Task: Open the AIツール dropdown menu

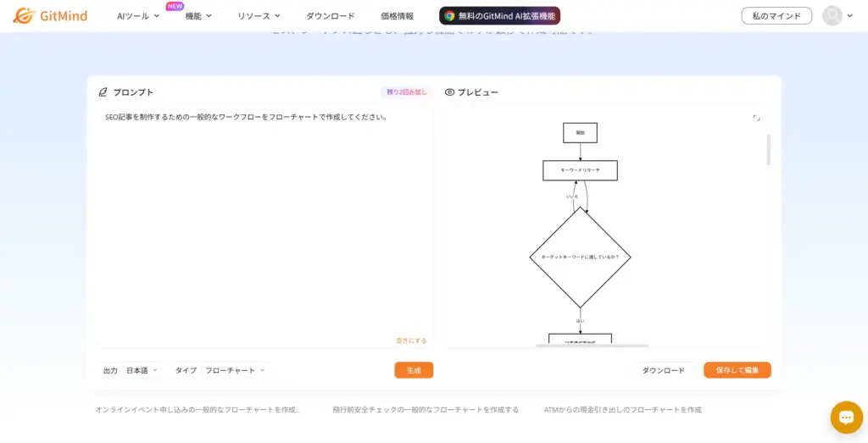Action: (138, 16)
